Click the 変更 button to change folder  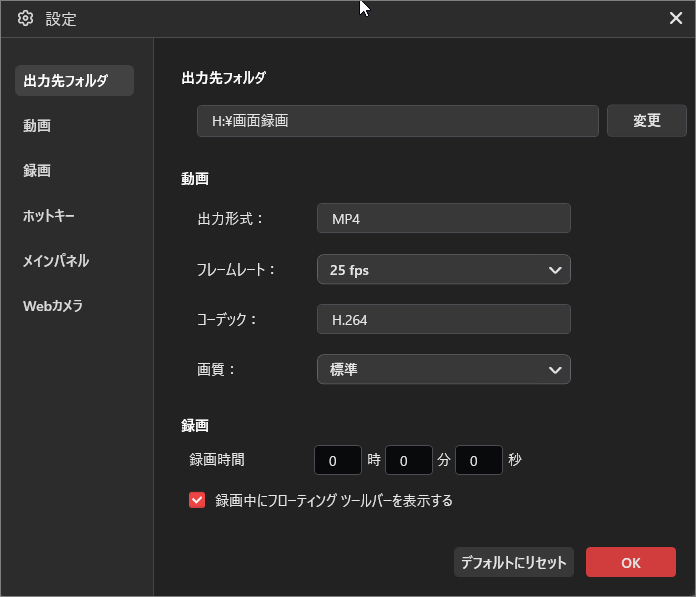(x=647, y=121)
